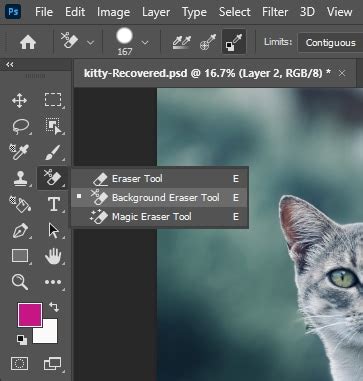Viewport: 363px width, 381px height.
Task: Open the View menu
Action: click(339, 12)
